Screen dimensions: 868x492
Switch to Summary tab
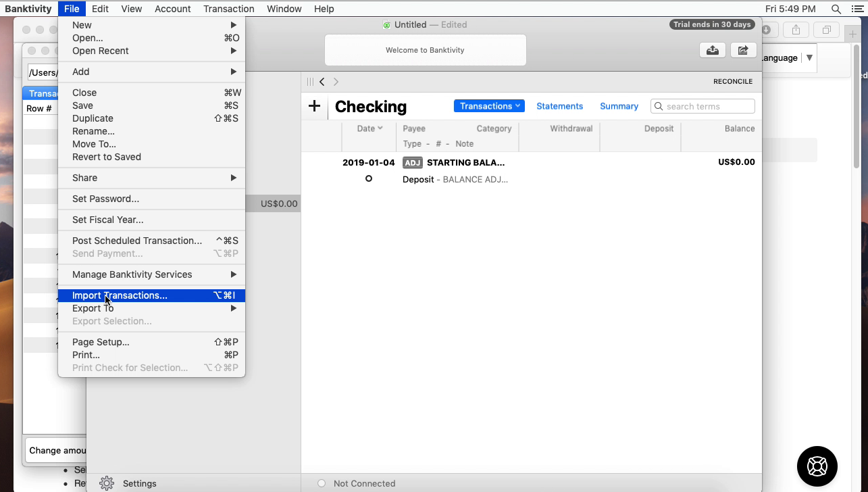pyautogui.click(x=619, y=106)
